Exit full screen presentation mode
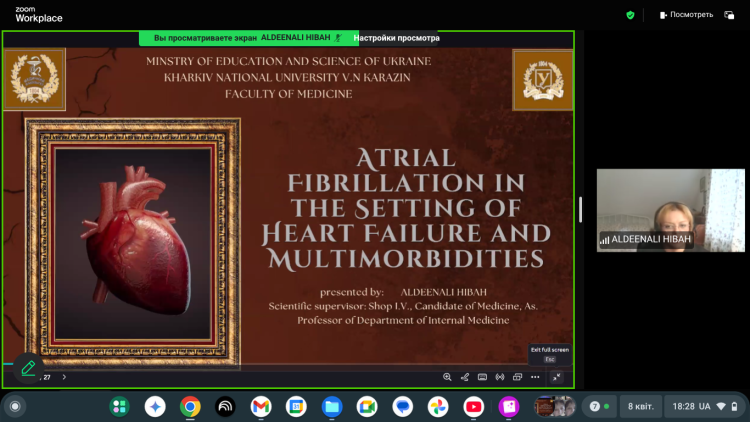The image size is (750, 422). [x=557, y=377]
